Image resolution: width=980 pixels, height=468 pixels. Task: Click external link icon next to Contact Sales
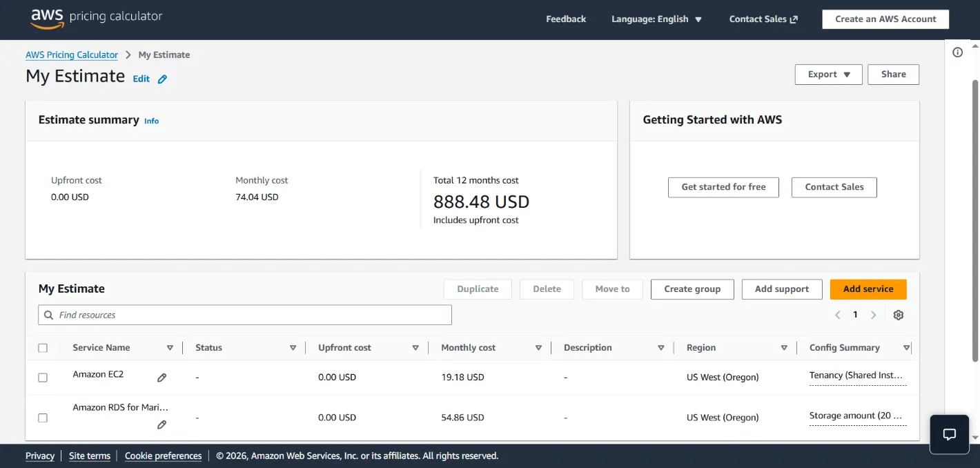tap(794, 19)
